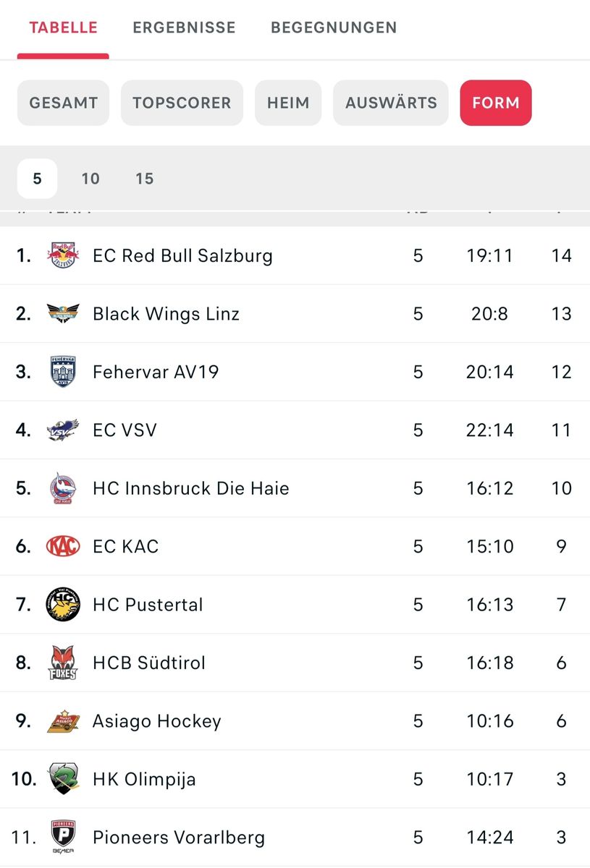Switch to the Begegnungen tab

[334, 27]
